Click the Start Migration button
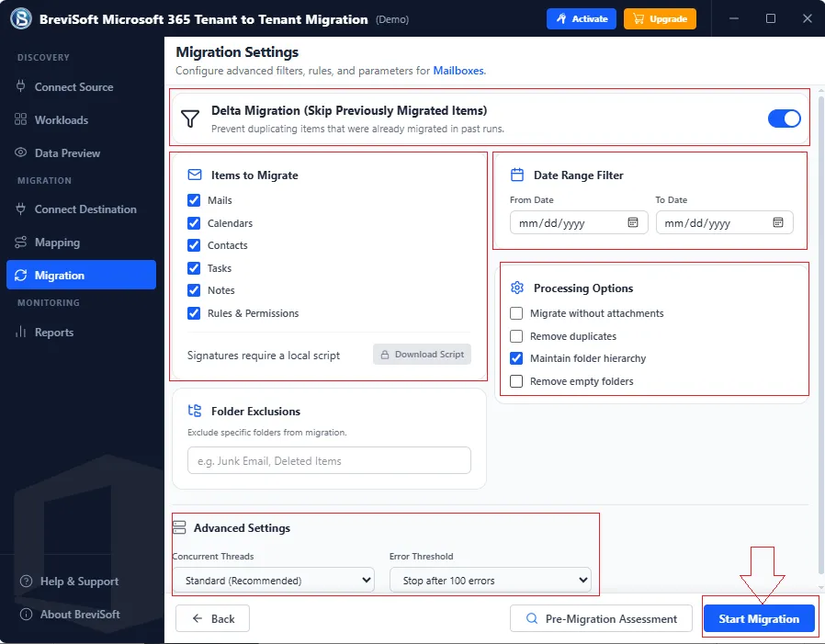The height and width of the screenshot is (644, 825). 759,619
